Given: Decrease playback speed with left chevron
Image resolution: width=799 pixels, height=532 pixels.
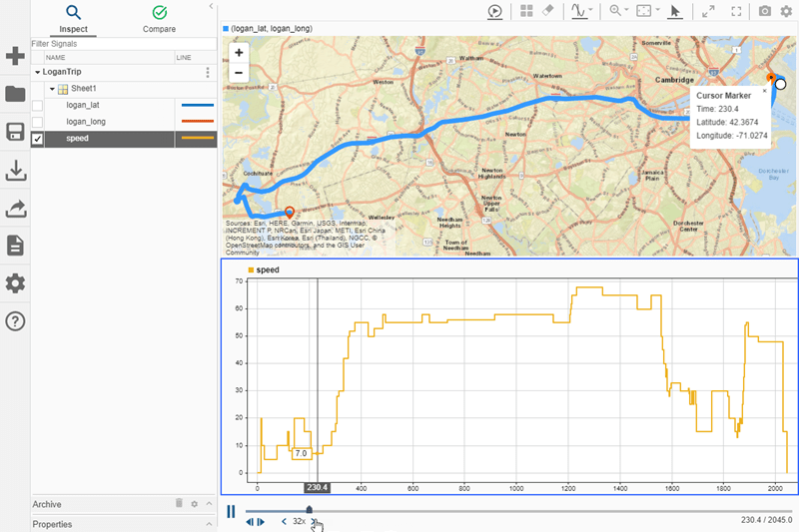Looking at the screenshot, I should [x=284, y=521].
